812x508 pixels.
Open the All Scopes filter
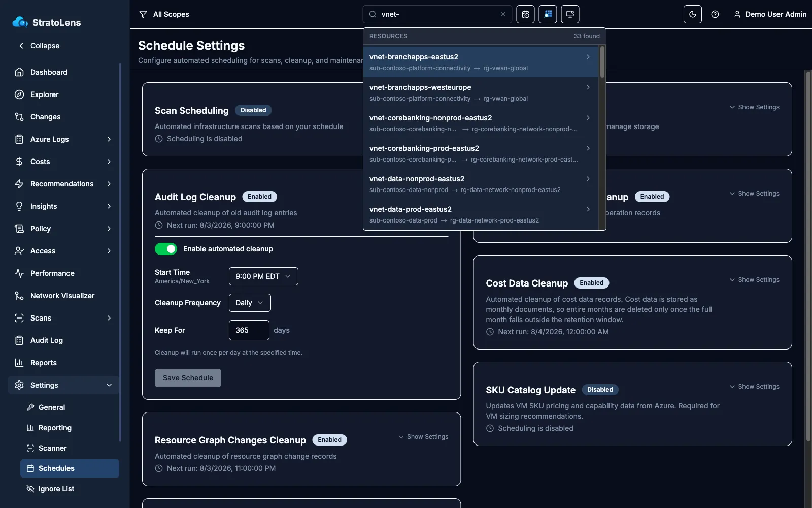(164, 14)
